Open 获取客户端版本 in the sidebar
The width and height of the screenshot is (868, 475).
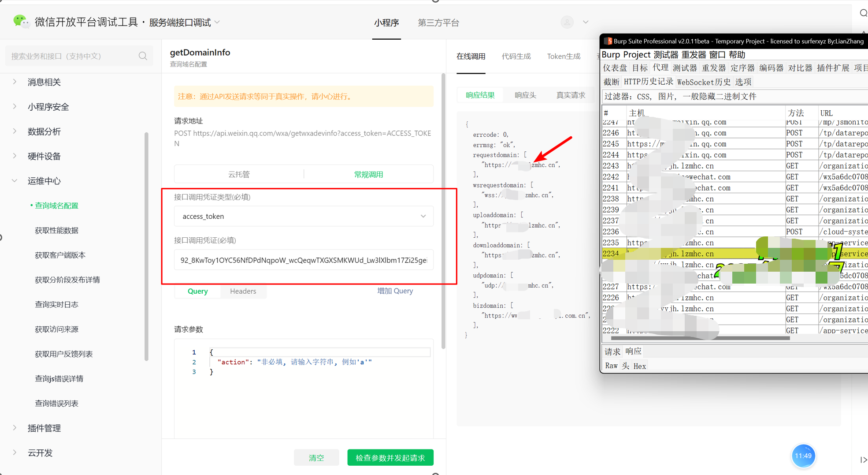pyautogui.click(x=60, y=255)
